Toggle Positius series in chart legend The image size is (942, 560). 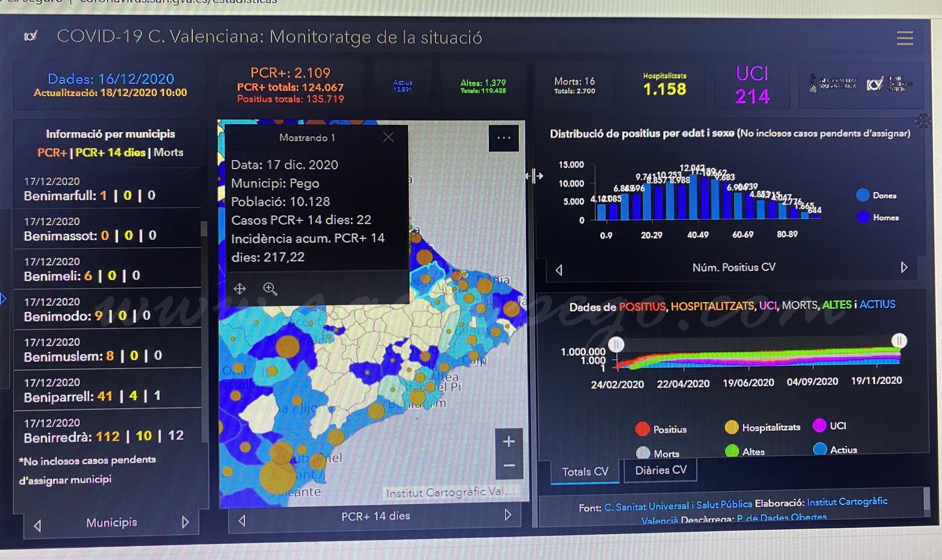coord(661,429)
